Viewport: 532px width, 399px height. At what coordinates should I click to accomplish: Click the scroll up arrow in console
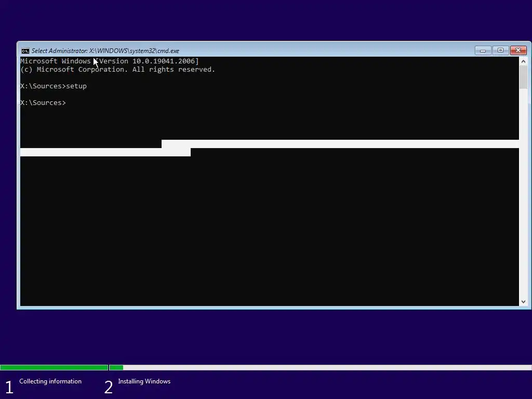pos(523,61)
